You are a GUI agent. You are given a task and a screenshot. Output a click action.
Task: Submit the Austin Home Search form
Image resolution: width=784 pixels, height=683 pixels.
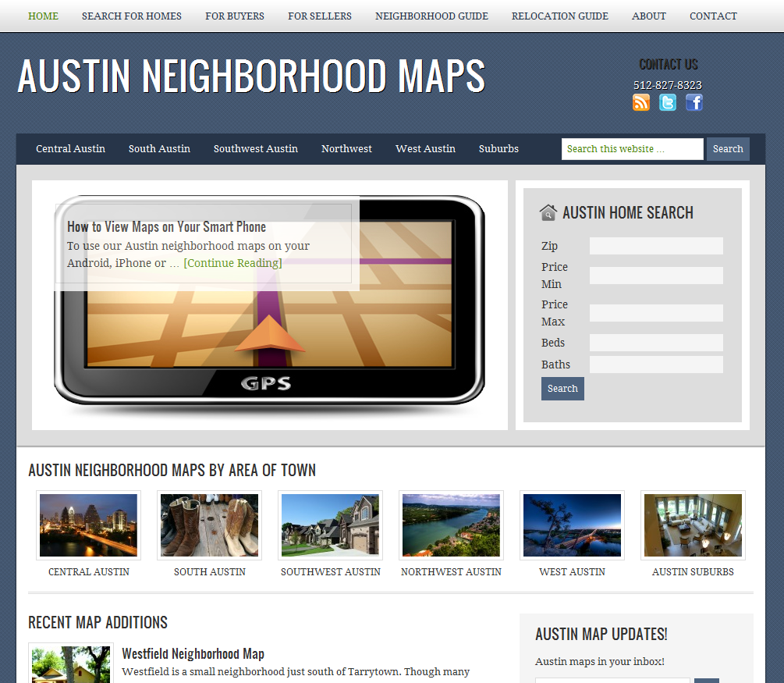(562, 389)
